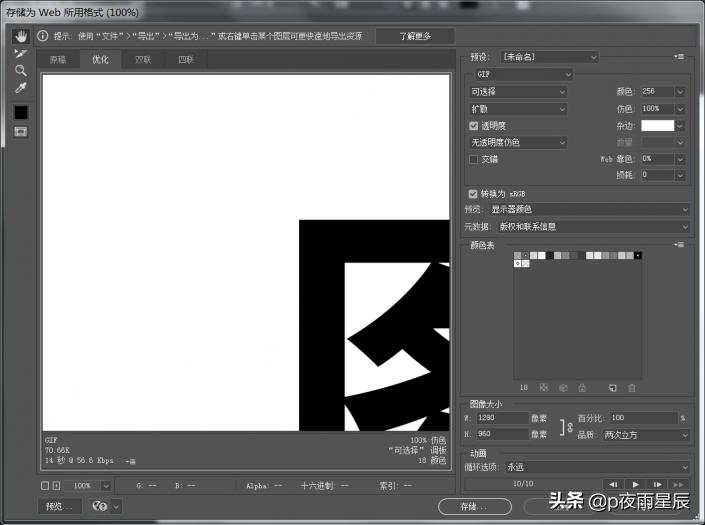The height and width of the screenshot is (525, 705).
Task: Select the Hand tool
Action: coord(21,36)
